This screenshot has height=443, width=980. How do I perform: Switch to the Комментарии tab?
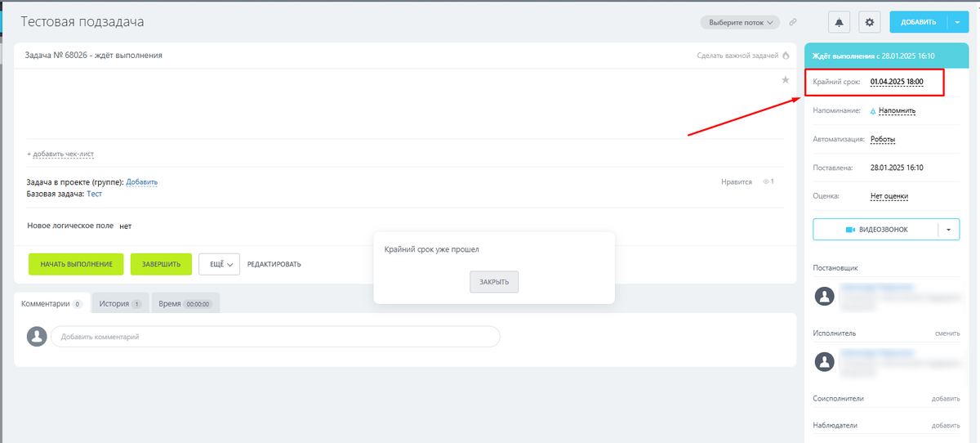point(51,303)
